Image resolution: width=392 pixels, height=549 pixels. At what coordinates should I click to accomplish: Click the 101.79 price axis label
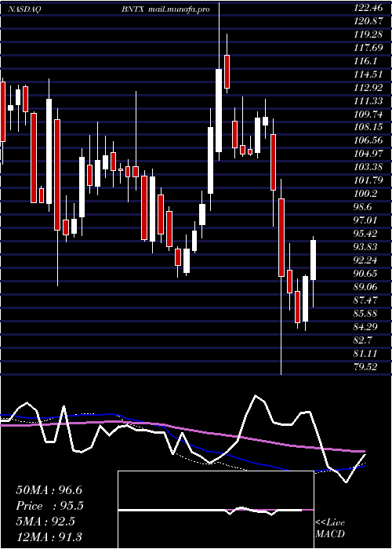tap(367, 180)
